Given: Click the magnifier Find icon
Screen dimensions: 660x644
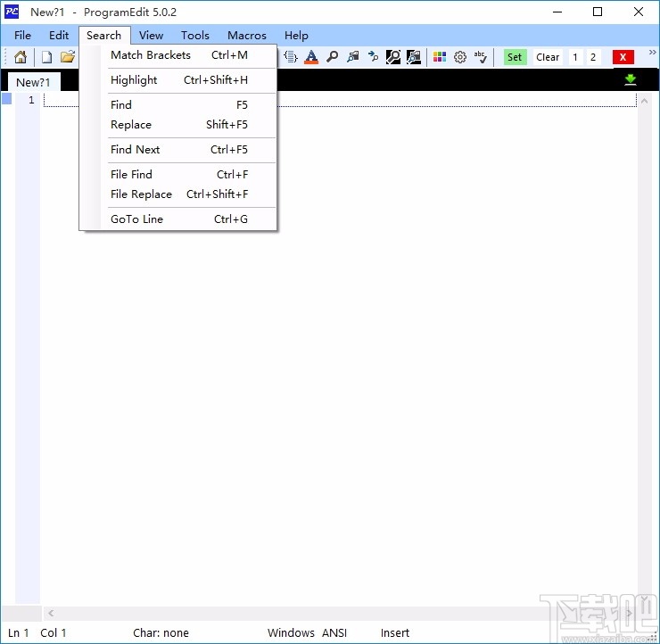Looking at the screenshot, I should [332, 57].
